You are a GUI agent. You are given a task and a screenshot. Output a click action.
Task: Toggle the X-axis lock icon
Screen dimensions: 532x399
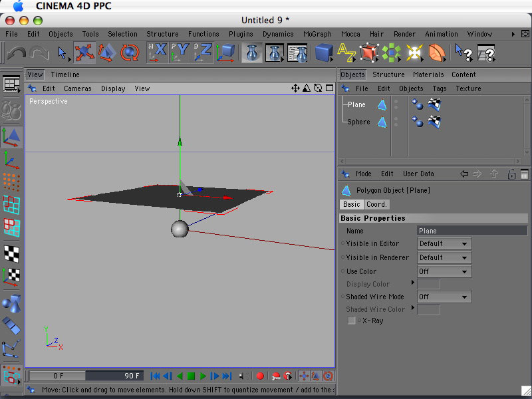coord(158,53)
